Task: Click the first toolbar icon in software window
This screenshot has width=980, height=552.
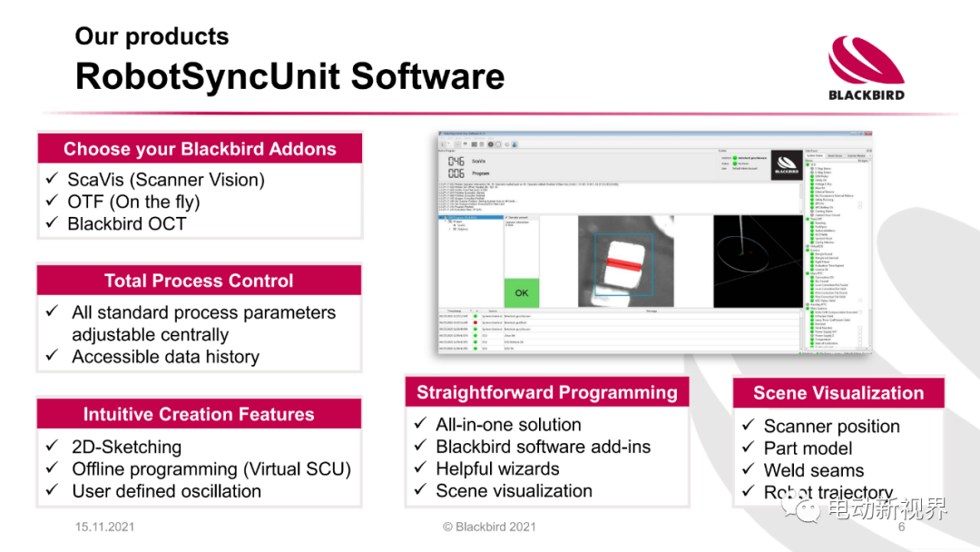Action: coord(443,144)
